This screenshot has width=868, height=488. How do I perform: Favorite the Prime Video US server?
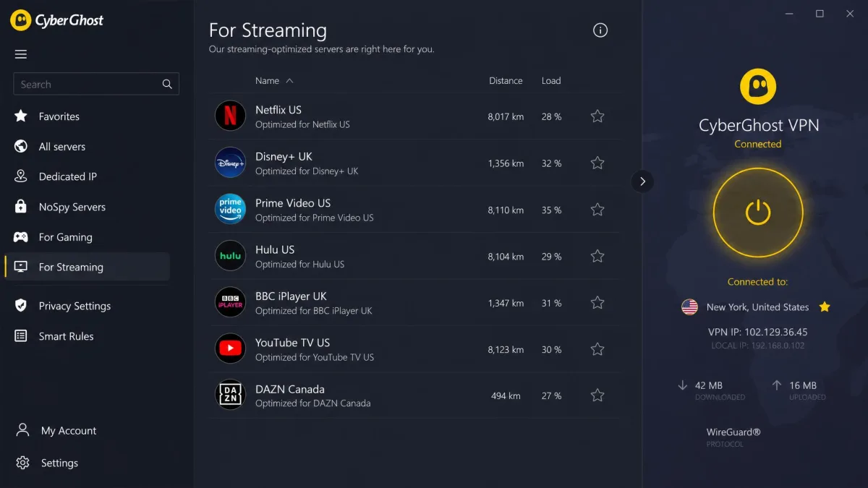point(597,210)
